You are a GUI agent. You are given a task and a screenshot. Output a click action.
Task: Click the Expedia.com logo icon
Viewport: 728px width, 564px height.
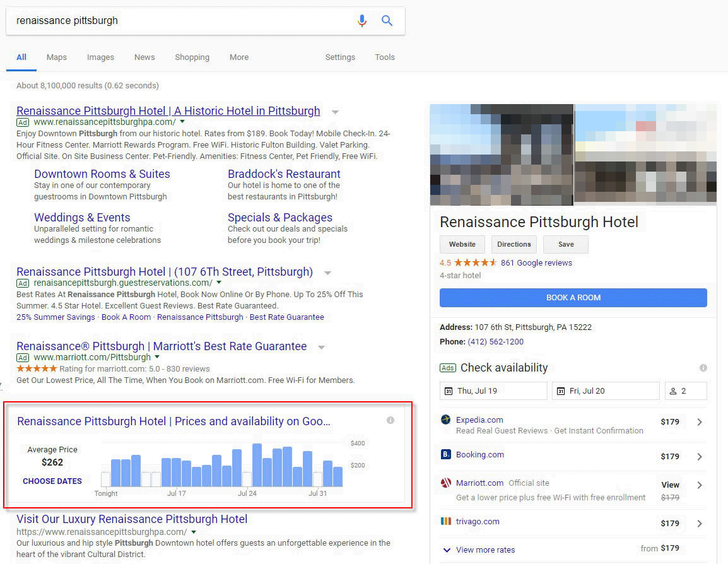point(445,420)
